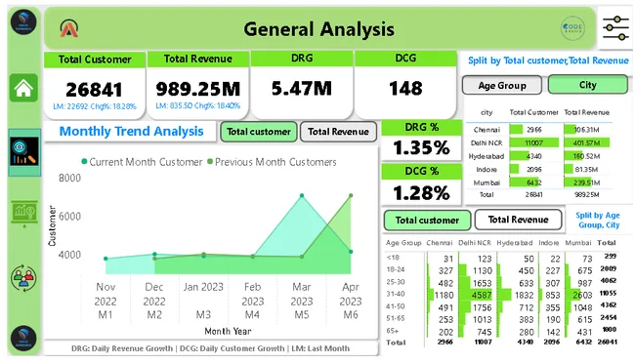Click Previous Month Customers legend entry

point(272,162)
